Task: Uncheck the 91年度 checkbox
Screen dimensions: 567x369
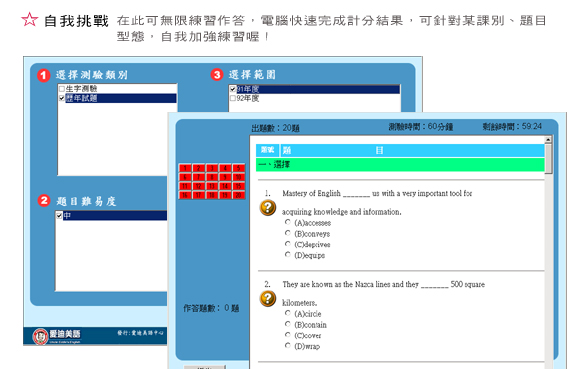Action: coord(233,89)
